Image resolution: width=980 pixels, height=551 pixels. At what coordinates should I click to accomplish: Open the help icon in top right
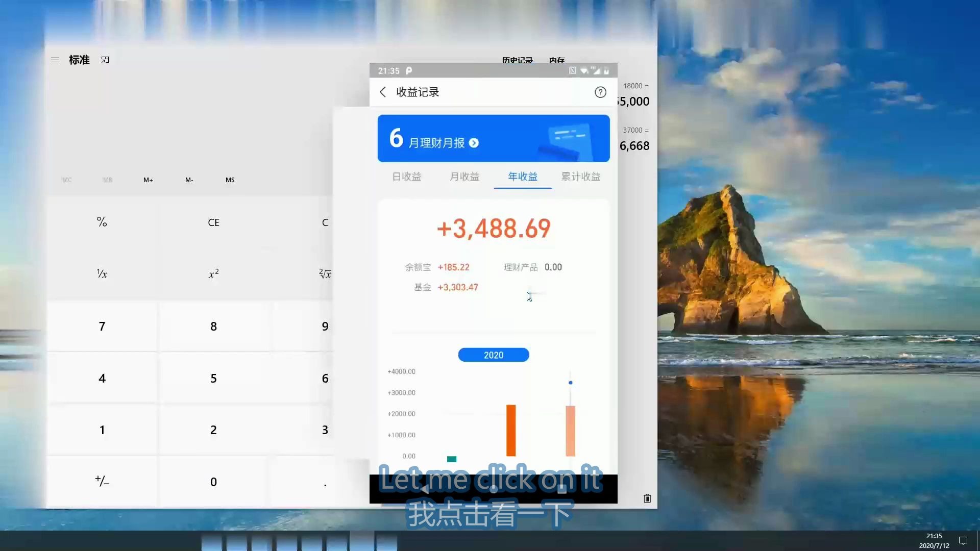tap(600, 92)
